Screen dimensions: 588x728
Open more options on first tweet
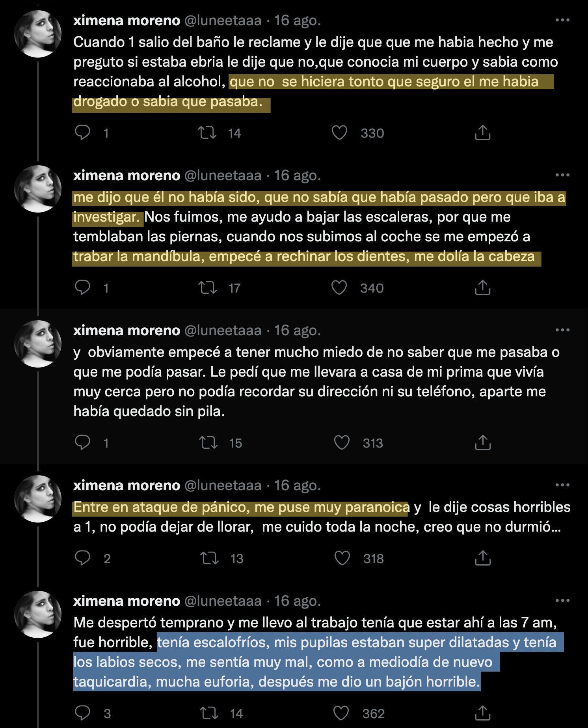(562, 20)
